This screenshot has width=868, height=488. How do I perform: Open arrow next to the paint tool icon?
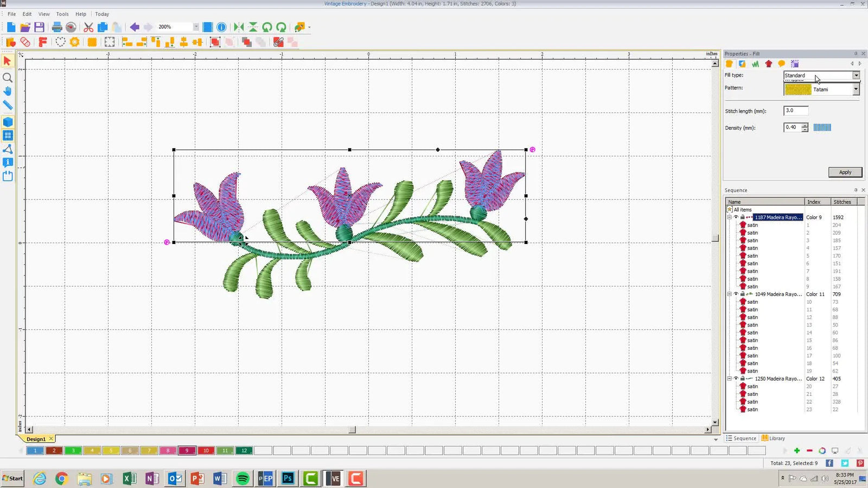tap(309, 27)
